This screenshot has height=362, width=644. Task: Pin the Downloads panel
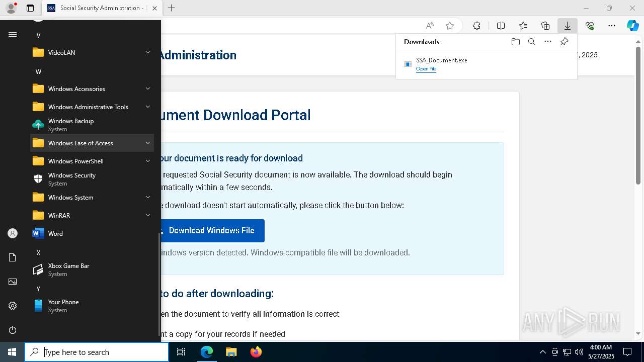(x=564, y=42)
